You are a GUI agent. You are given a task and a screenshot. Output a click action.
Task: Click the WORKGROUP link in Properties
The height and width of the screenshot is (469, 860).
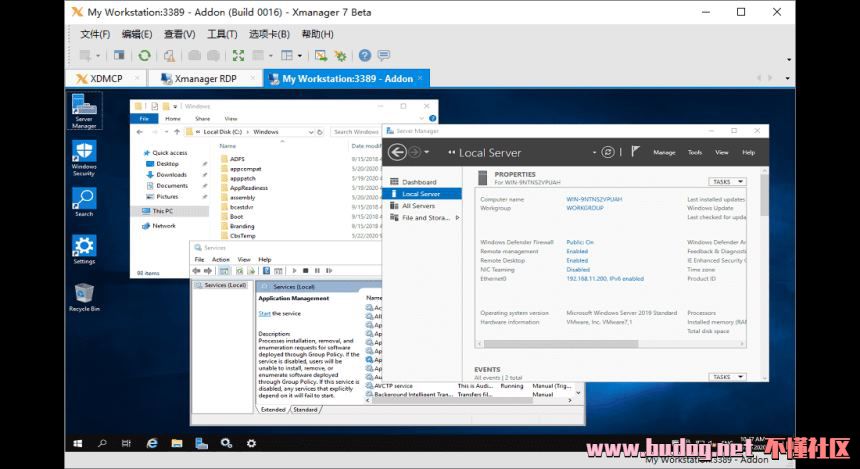pos(585,208)
